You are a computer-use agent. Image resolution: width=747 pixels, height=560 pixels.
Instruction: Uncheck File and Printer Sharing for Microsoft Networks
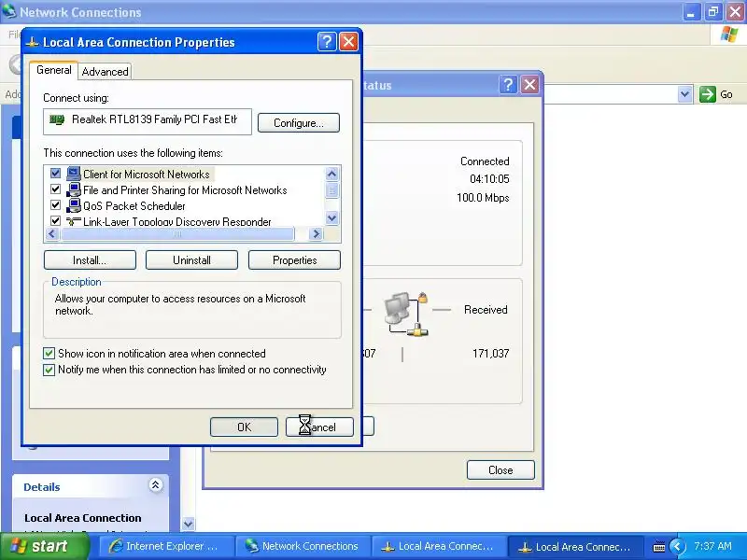click(x=55, y=189)
